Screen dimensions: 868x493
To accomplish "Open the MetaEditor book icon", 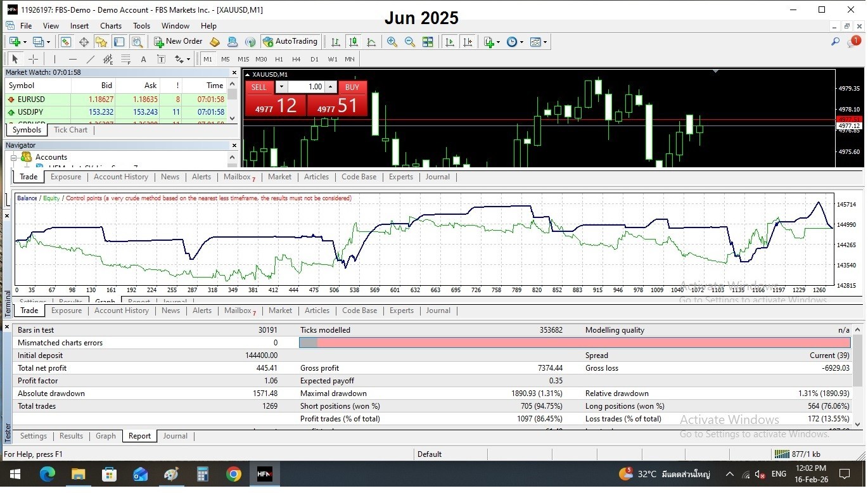I will (x=215, y=42).
